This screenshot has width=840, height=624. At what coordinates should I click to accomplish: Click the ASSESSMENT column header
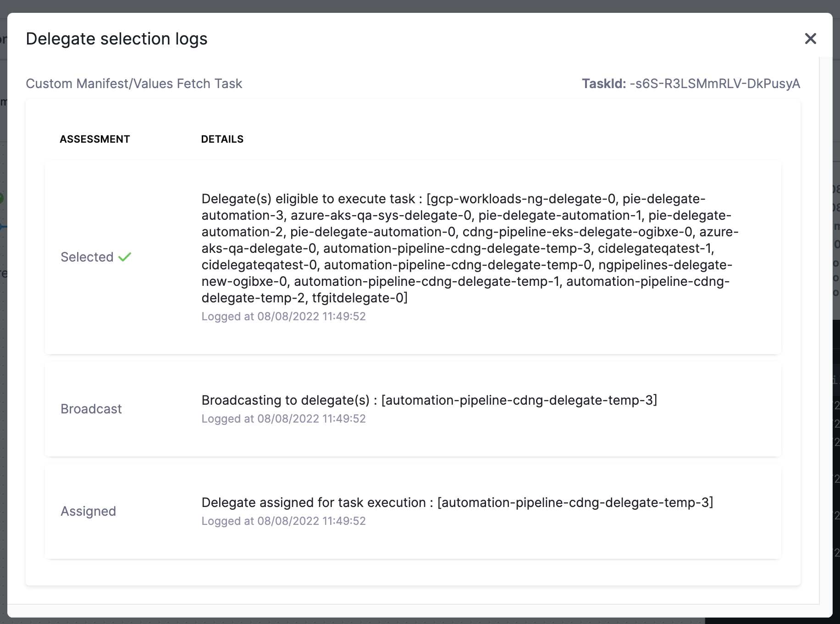95,139
